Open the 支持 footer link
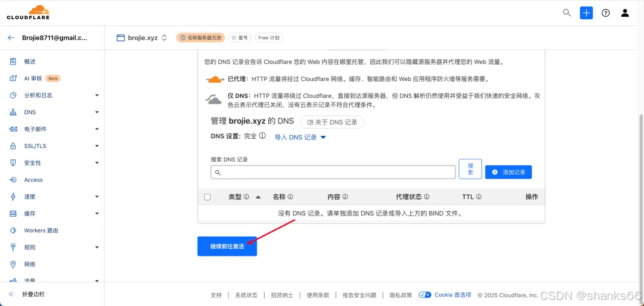 click(x=216, y=295)
